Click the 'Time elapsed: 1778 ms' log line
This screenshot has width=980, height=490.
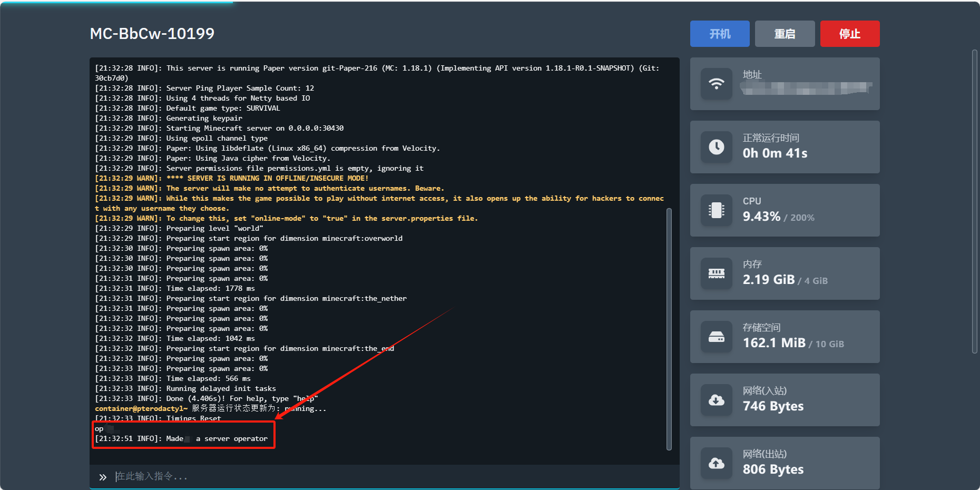point(175,288)
